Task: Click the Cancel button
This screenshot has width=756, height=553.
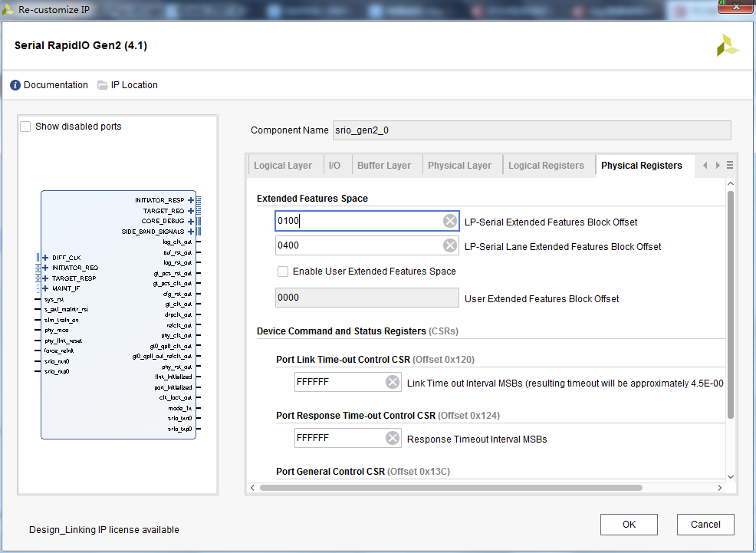Action: pyautogui.click(x=705, y=525)
